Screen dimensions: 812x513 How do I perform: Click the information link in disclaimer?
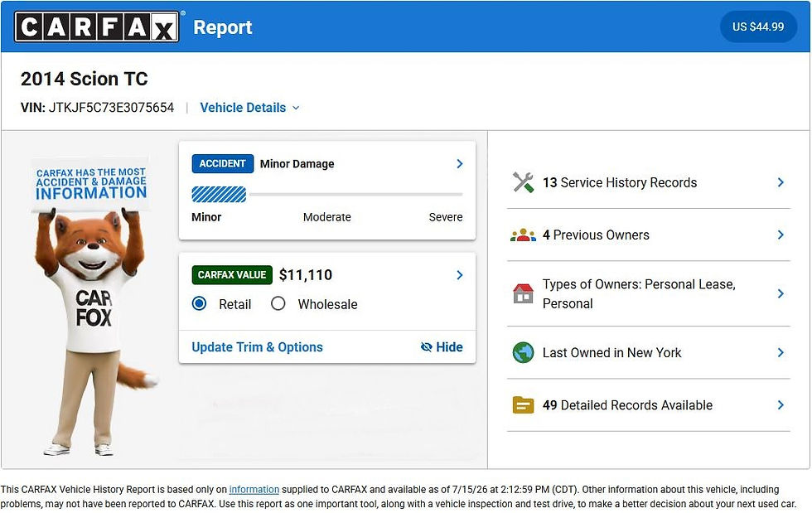pos(254,490)
